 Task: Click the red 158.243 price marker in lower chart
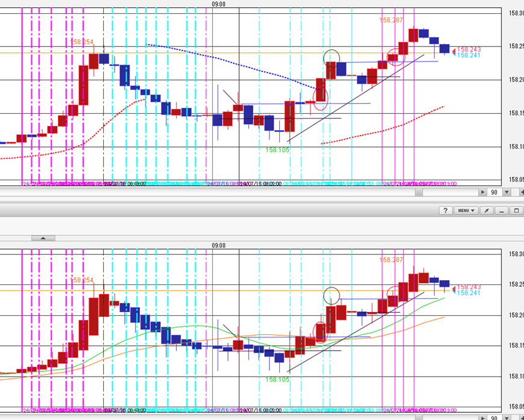pos(468,287)
